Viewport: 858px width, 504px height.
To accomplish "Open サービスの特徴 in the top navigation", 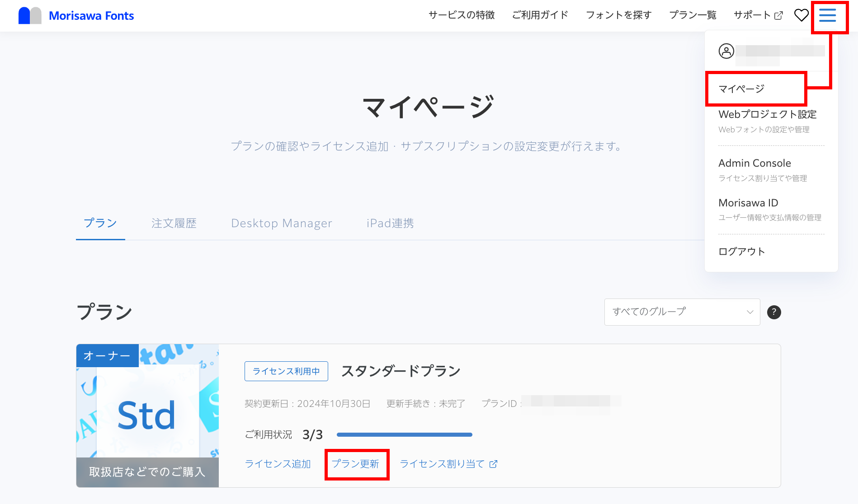I will (x=462, y=15).
